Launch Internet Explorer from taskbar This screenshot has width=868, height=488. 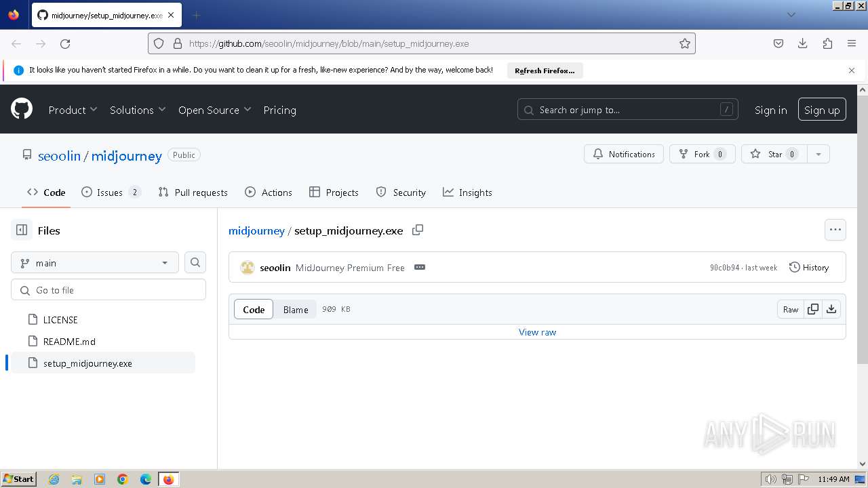[54, 479]
